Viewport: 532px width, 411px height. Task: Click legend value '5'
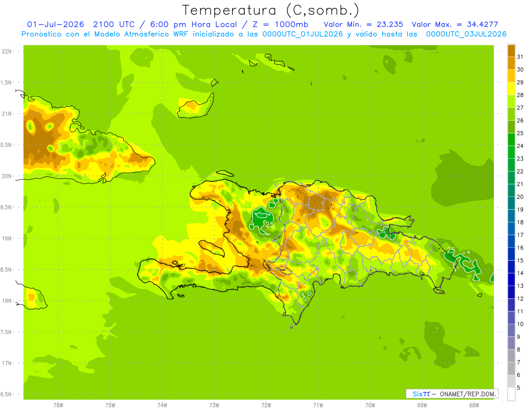tap(519, 388)
